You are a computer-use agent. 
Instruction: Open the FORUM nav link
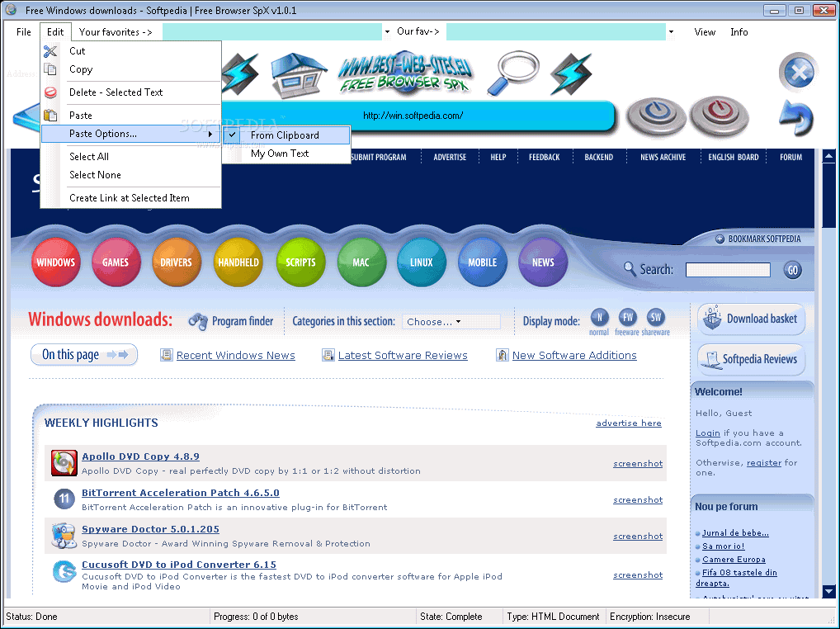(790, 157)
